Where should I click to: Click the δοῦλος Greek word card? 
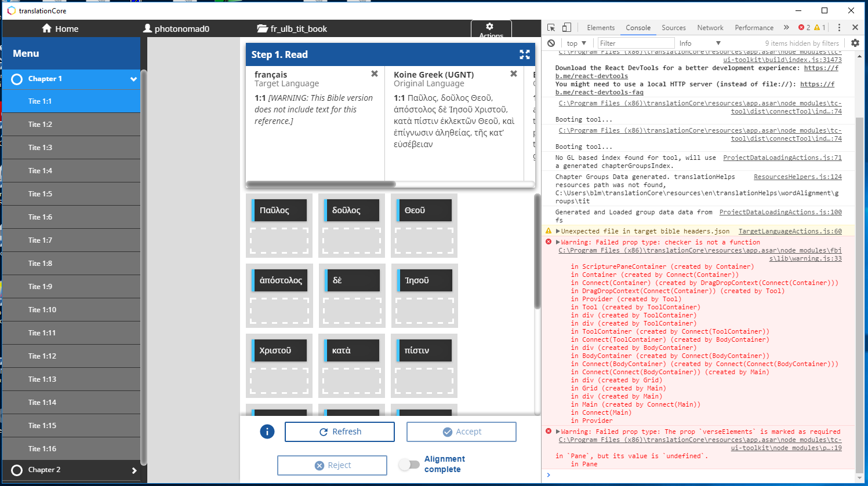351,210
